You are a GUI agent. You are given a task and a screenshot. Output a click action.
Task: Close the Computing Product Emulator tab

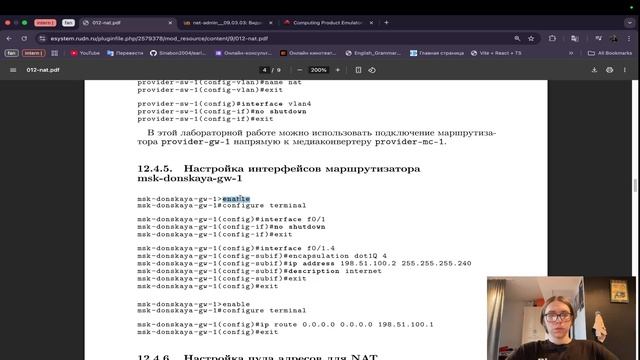371,23
